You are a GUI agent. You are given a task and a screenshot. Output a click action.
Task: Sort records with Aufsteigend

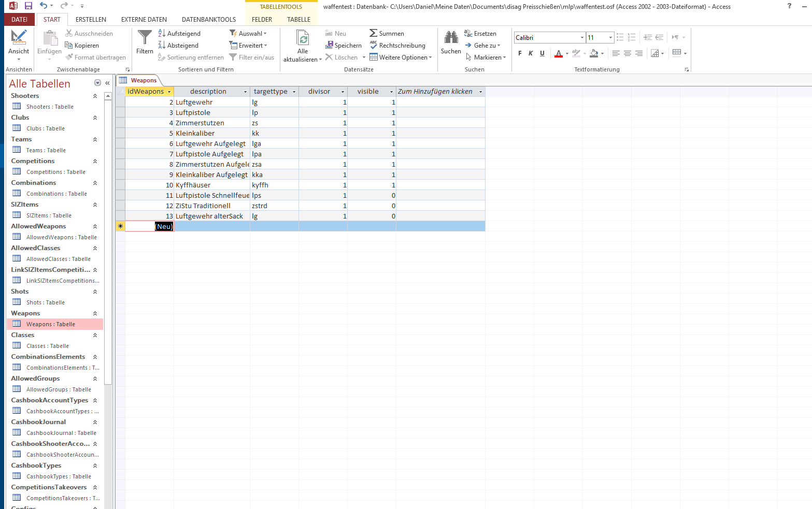pos(179,34)
